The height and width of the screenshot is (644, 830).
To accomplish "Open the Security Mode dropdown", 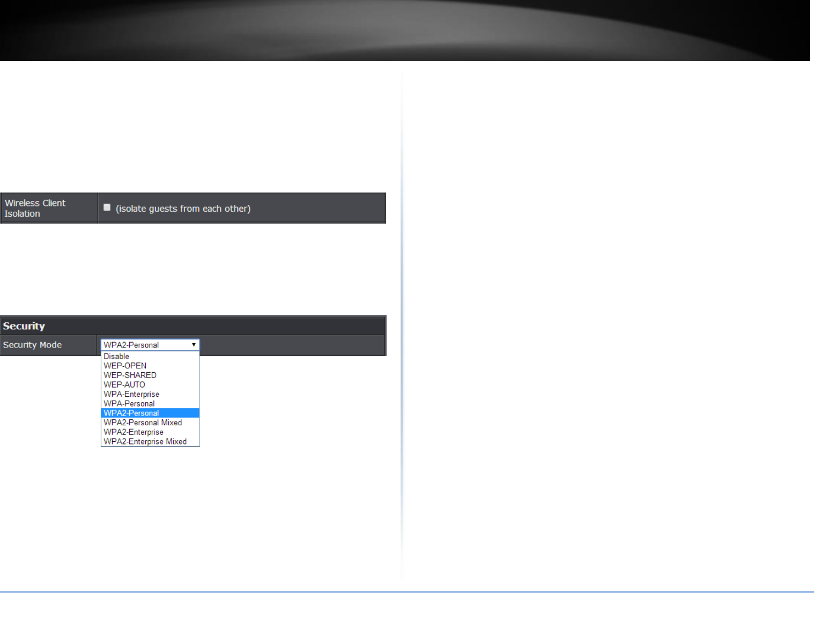I will point(150,345).
